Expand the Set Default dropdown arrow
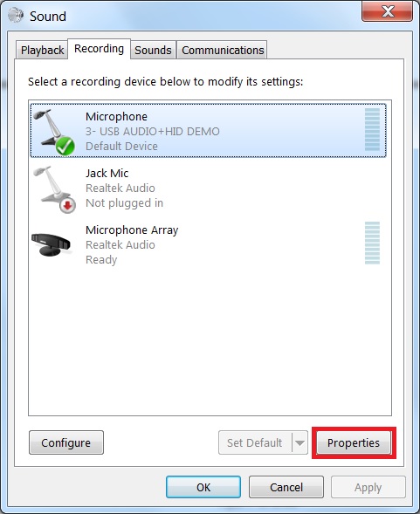 coord(300,442)
